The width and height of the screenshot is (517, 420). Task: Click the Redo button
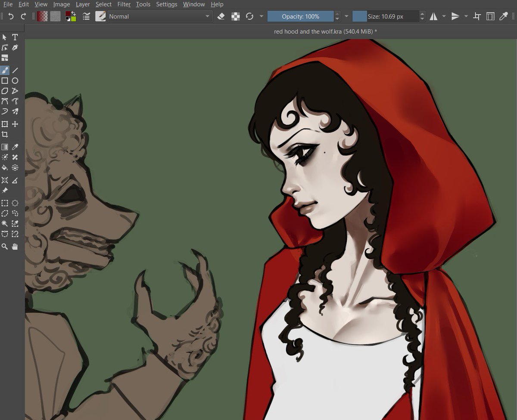point(23,16)
